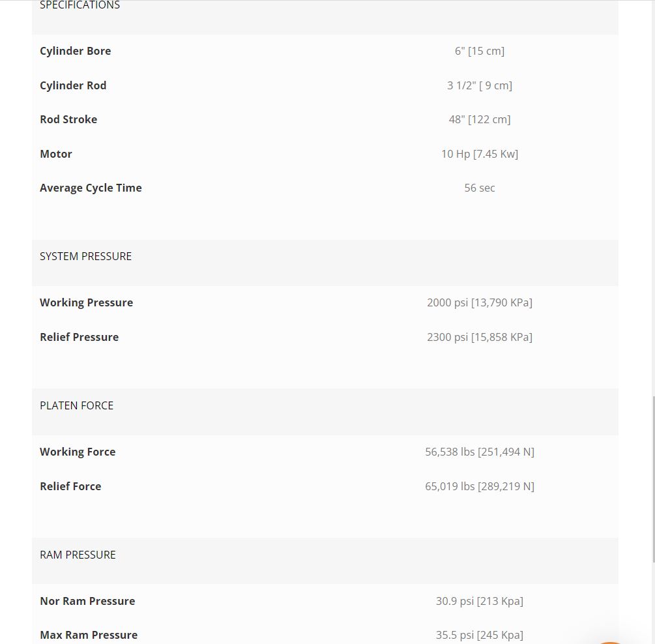
Task: Click the 56 sec cycle time value
Action: (x=480, y=188)
